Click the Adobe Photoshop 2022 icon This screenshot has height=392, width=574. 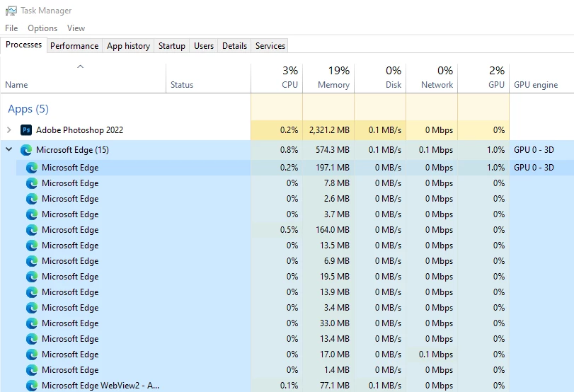tap(26, 130)
